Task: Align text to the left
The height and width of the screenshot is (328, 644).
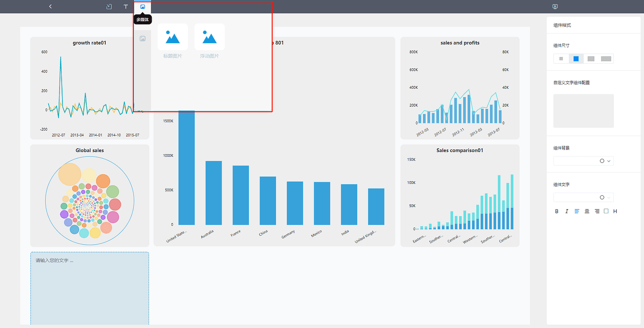Action: click(x=576, y=211)
